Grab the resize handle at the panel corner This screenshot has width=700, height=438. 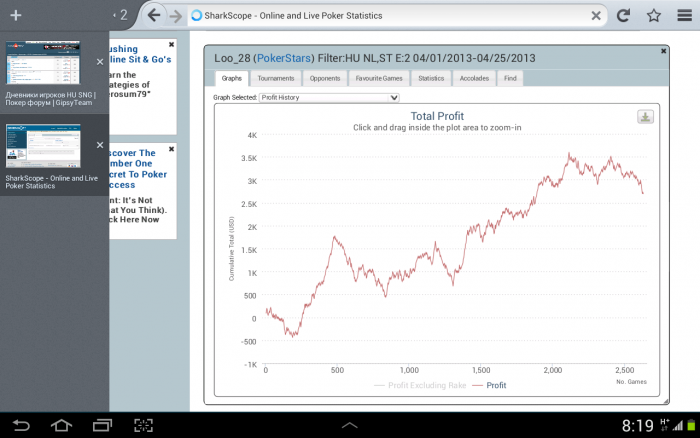coord(666,401)
